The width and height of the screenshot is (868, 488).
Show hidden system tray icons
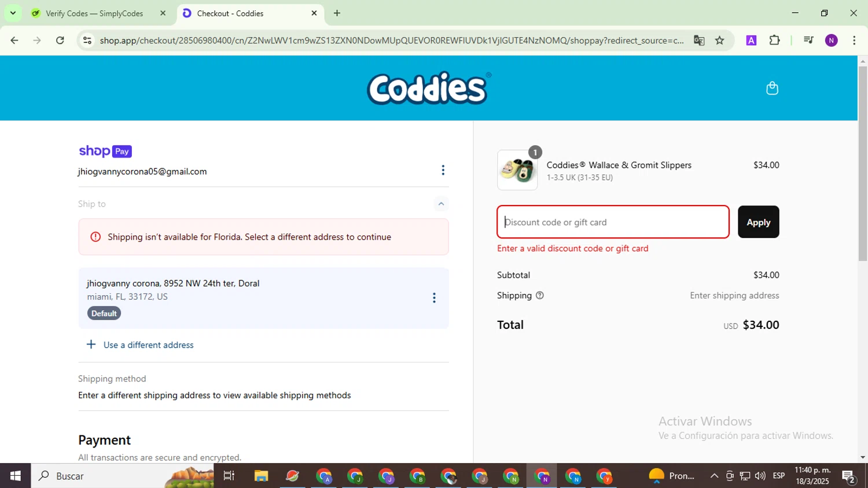pos(714,476)
